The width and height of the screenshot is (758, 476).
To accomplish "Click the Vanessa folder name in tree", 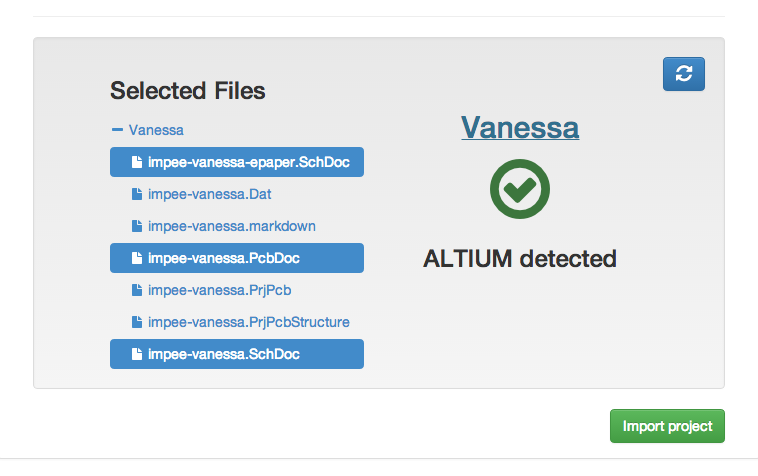I will 156,130.
